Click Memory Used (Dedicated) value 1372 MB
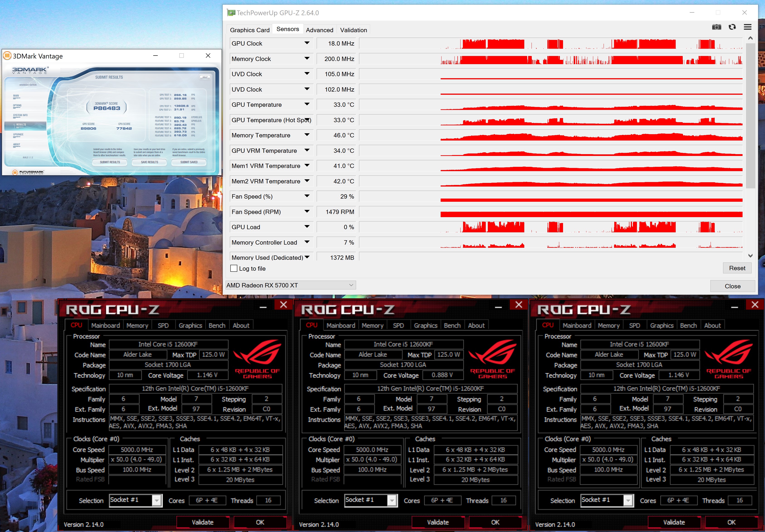 (x=336, y=257)
